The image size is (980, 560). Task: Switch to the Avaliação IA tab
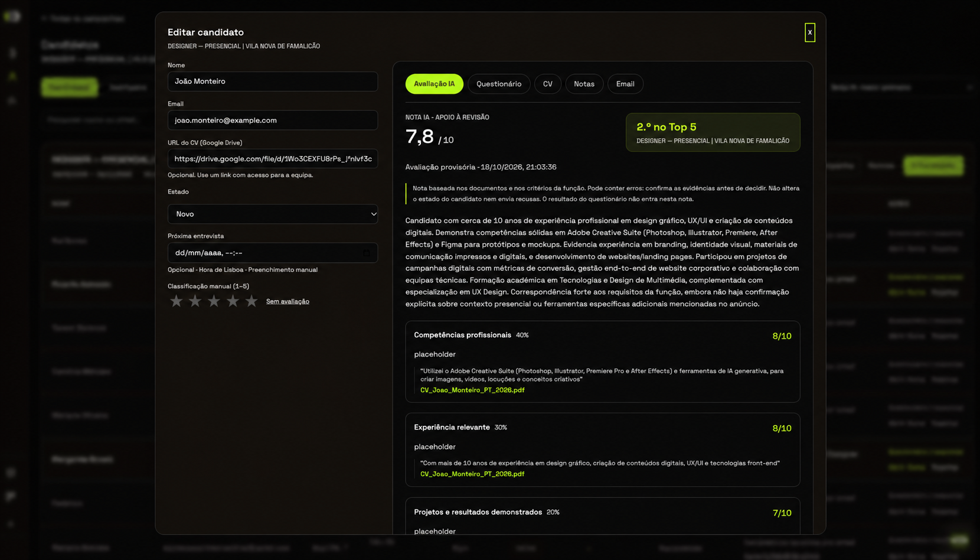point(434,84)
